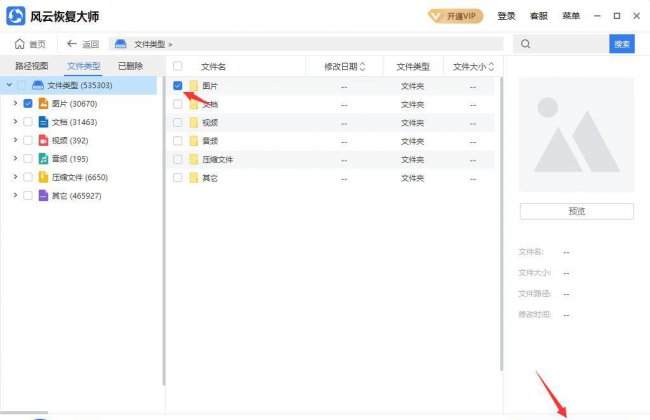Image resolution: width=650 pixels, height=420 pixels.
Task: Click the 开通VIP button
Action: point(456,16)
